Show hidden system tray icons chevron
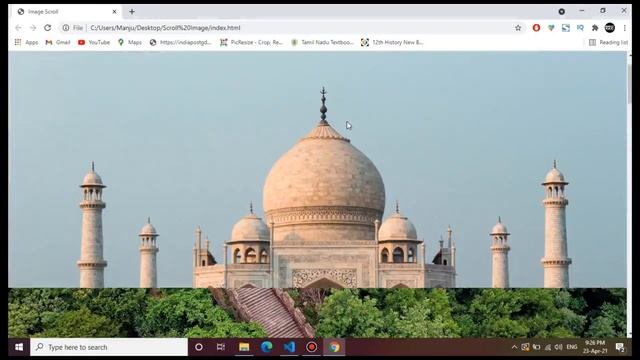This screenshot has height=360, width=640. 514,347
